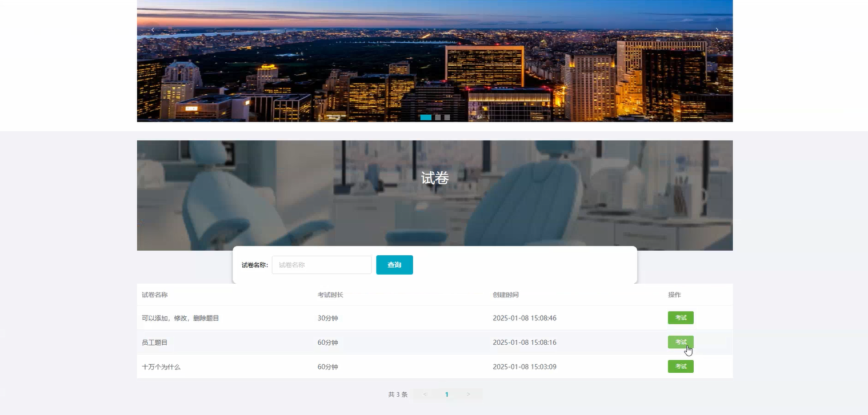Select the second carousel indicator

tap(438, 117)
